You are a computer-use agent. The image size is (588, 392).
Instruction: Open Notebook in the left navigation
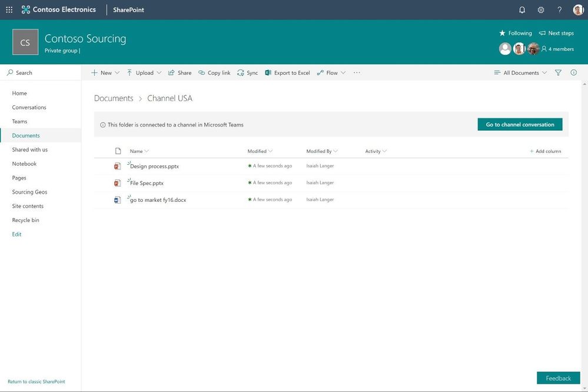pyautogui.click(x=24, y=164)
